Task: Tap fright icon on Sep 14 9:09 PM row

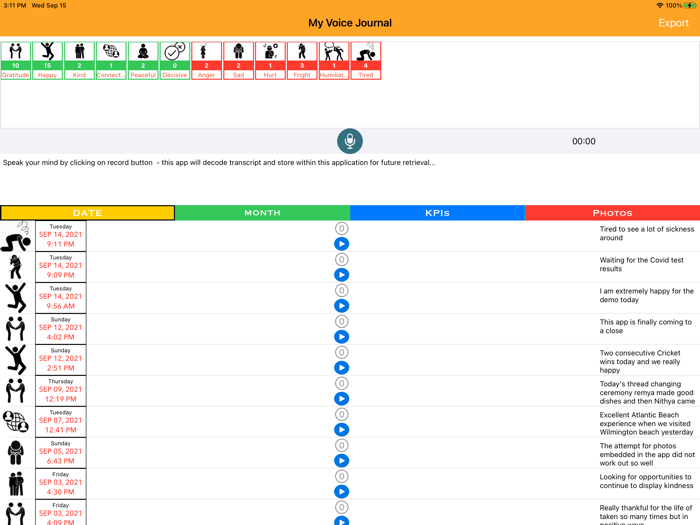Action: 16,267
